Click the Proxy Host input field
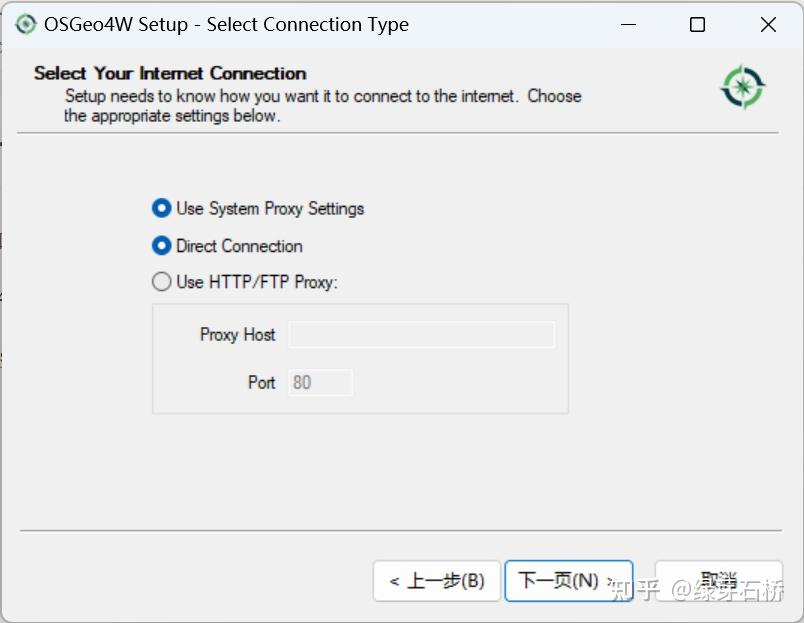The width and height of the screenshot is (804, 623). pyautogui.click(x=421, y=334)
